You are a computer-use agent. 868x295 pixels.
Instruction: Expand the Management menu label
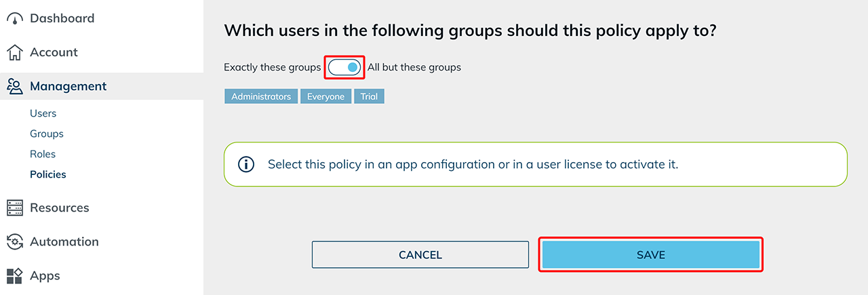point(68,86)
